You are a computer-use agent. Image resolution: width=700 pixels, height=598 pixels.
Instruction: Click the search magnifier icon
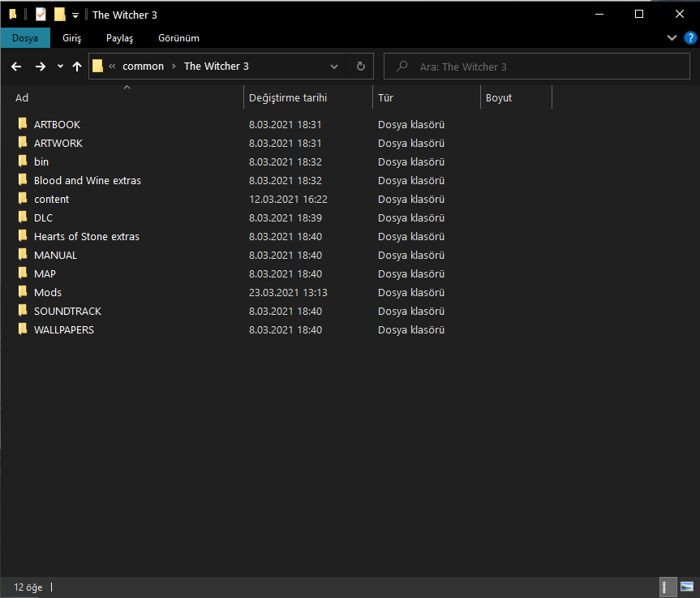[402, 67]
